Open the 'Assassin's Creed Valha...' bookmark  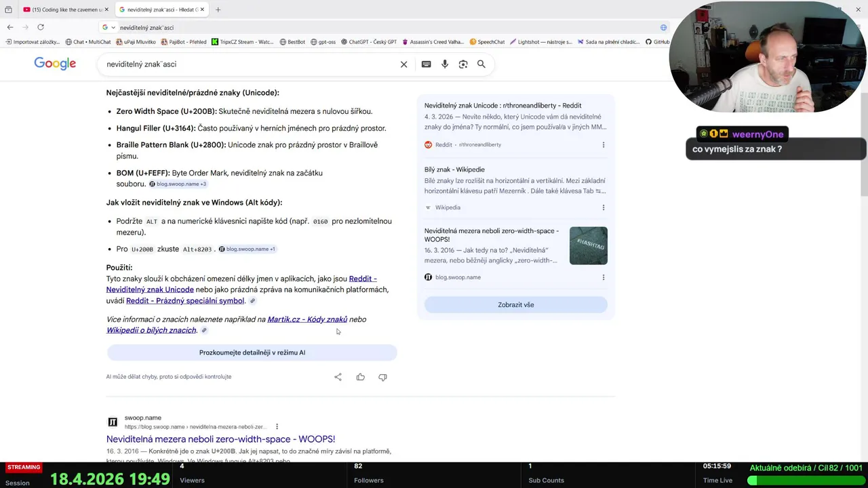[x=433, y=42]
